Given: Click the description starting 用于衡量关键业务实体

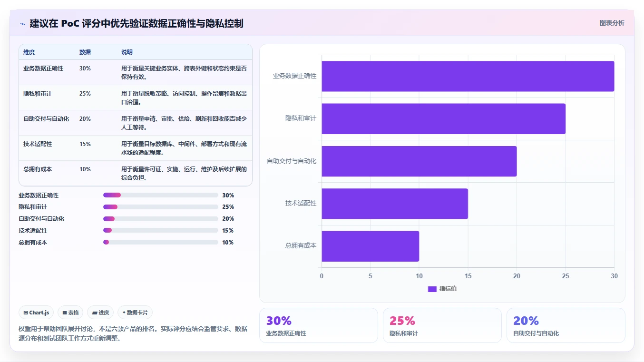Looking at the screenshot, I should [184, 72].
